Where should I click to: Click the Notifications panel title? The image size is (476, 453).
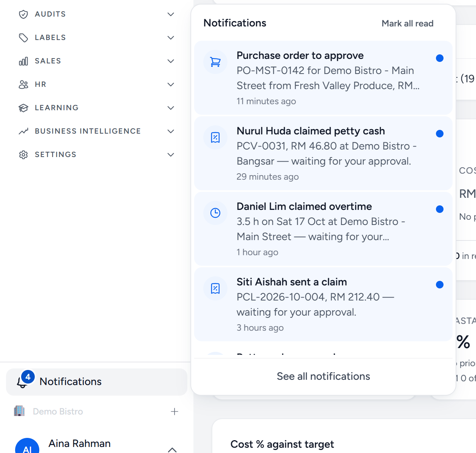[x=235, y=23]
